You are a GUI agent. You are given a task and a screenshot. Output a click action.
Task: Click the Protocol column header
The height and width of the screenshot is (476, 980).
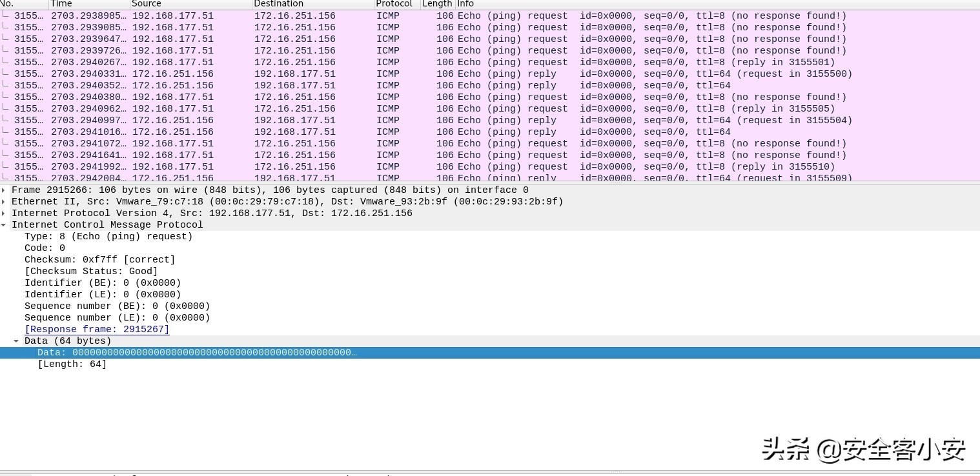[x=397, y=4]
